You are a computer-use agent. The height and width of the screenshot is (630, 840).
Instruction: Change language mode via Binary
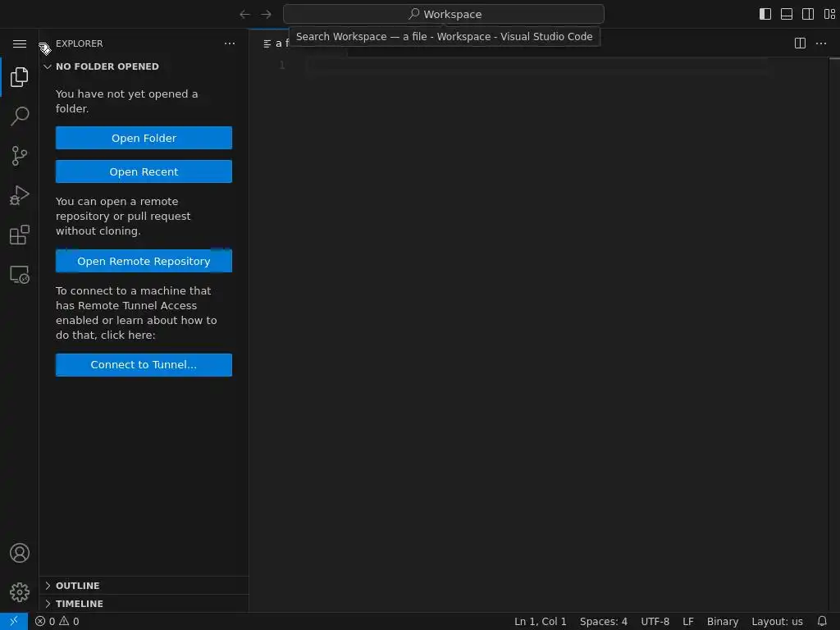point(722,622)
